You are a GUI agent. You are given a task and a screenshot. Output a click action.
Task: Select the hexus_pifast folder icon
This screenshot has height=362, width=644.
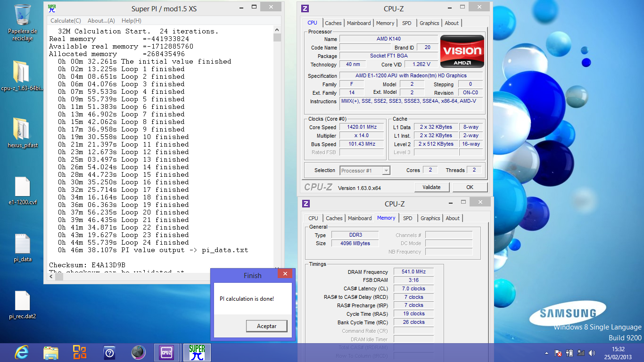click(22, 132)
